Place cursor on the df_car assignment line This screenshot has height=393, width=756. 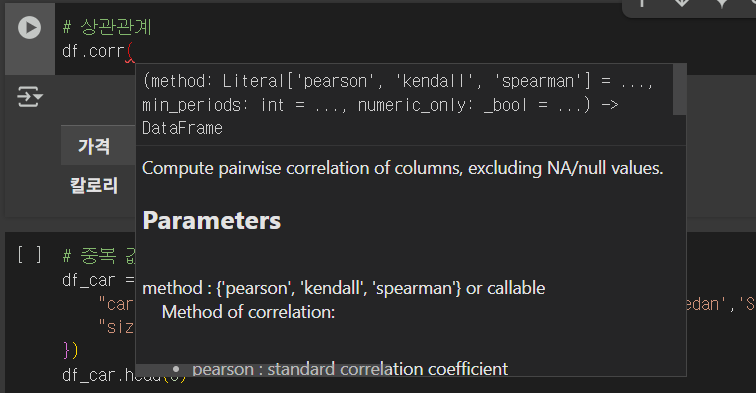click(98, 280)
